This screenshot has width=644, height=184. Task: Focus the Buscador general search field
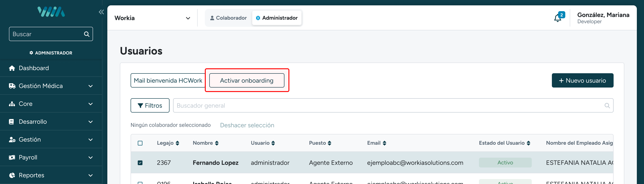click(x=393, y=106)
